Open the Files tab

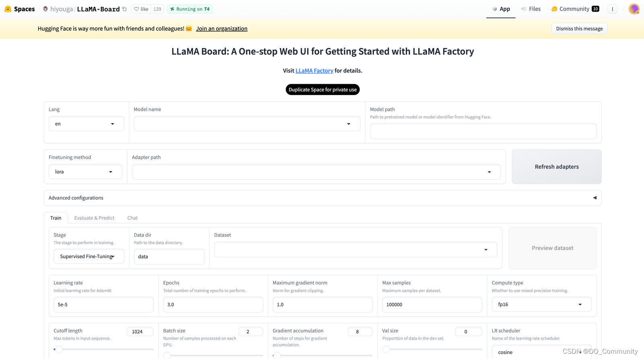(x=530, y=9)
